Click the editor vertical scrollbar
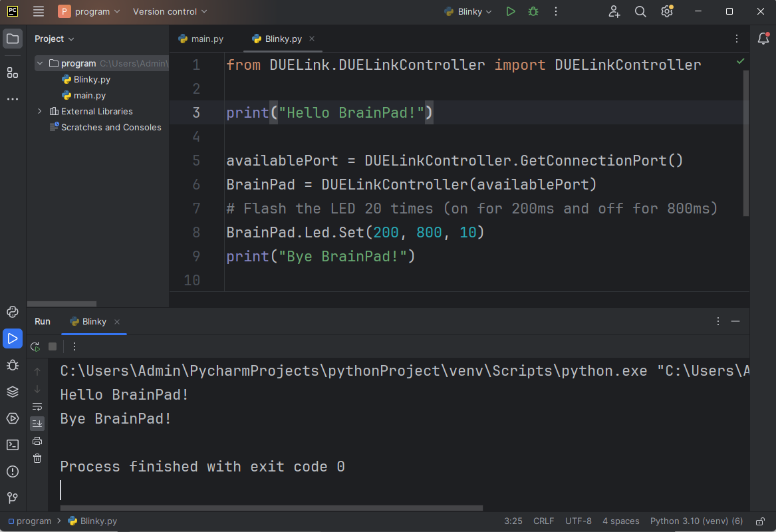This screenshot has height=532, width=776. (x=746, y=143)
